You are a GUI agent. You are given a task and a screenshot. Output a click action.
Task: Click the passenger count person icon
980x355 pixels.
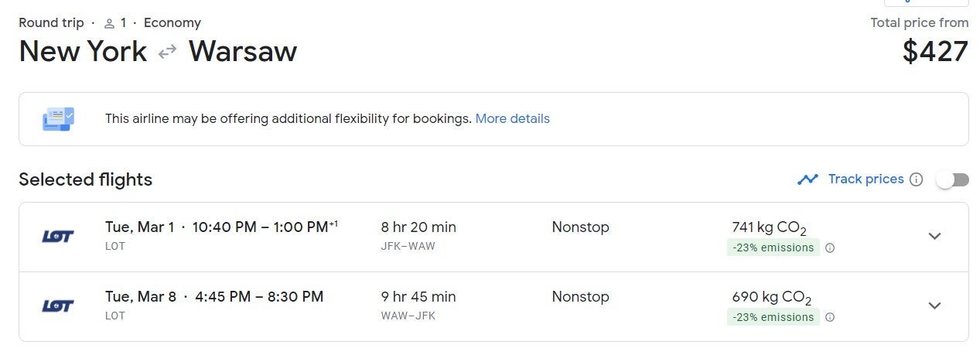[x=110, y=23]
